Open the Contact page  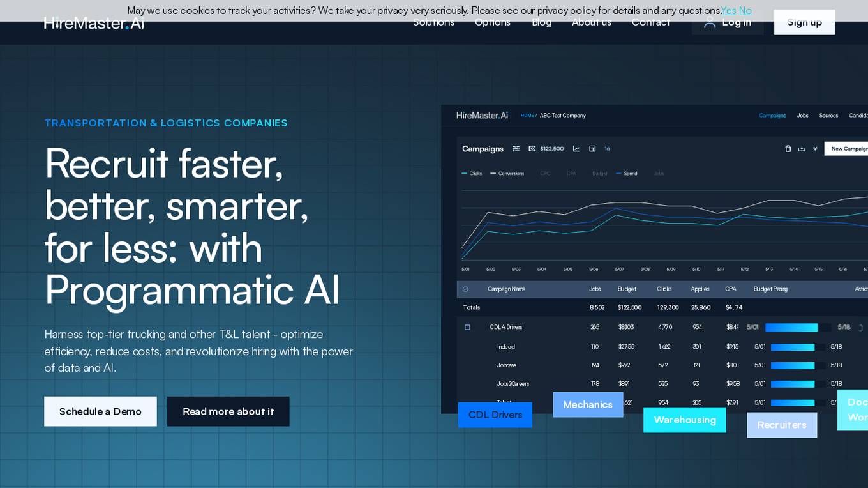(651, 22)
